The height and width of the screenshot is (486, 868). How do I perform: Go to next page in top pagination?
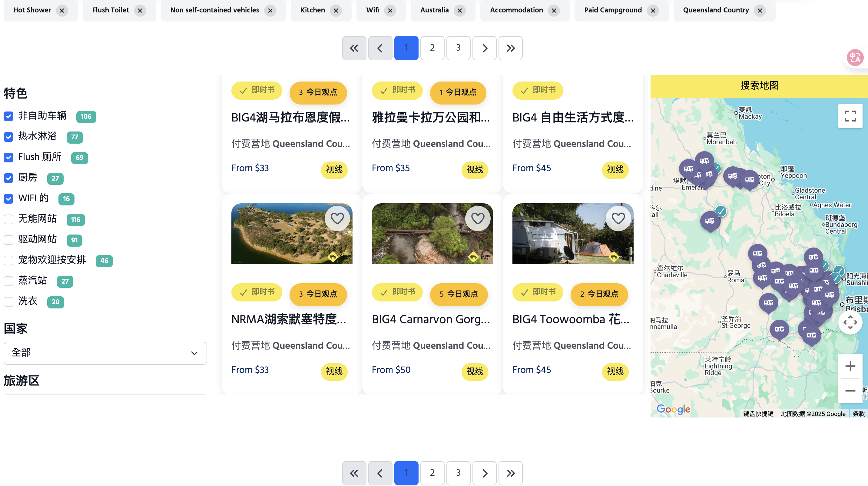485,48
